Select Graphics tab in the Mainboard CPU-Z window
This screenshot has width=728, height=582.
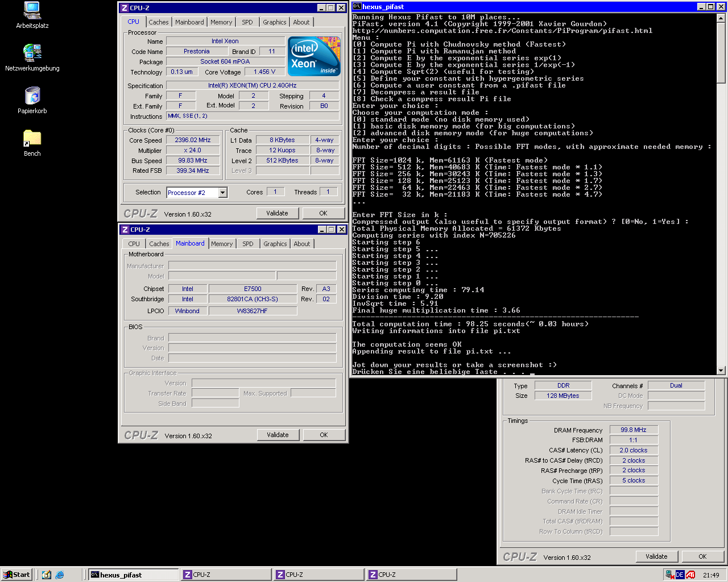(275, 244)
